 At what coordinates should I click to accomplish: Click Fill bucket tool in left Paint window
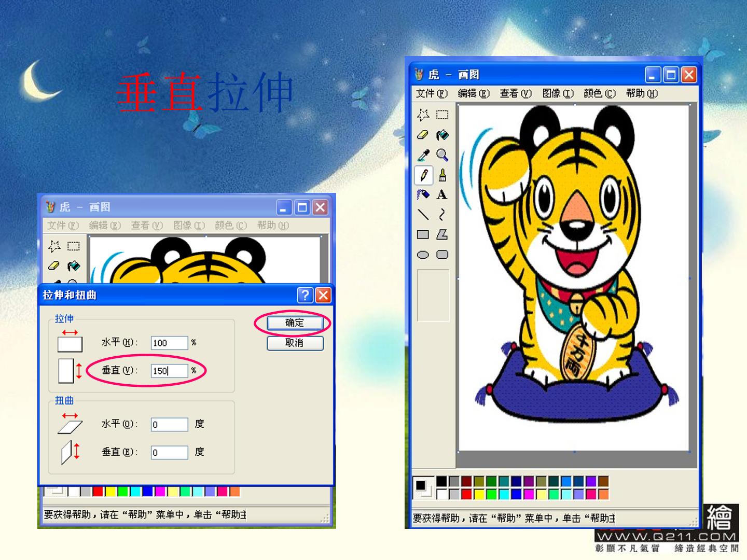click(74, 266)
